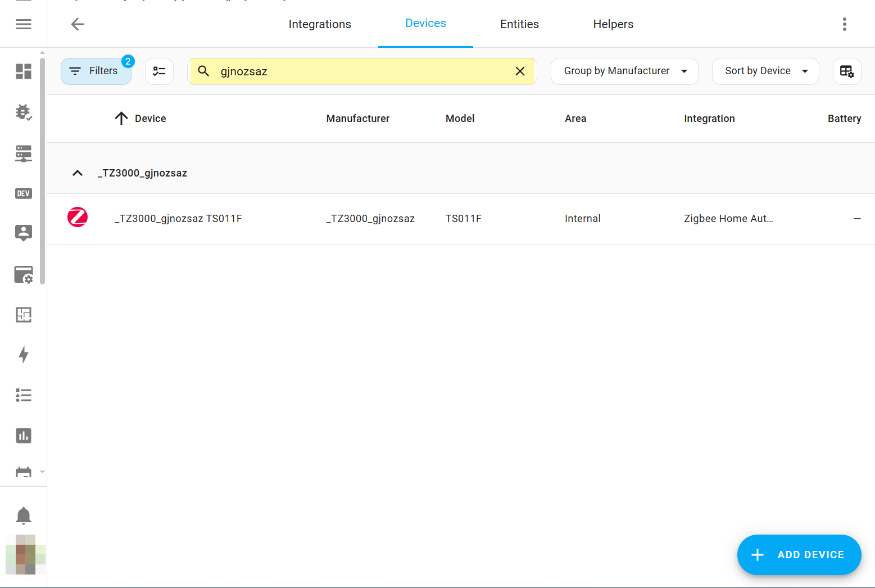Open the Sort by Device dropdown
The width and height of the screenshot is (875, 588).
[765, 71]
